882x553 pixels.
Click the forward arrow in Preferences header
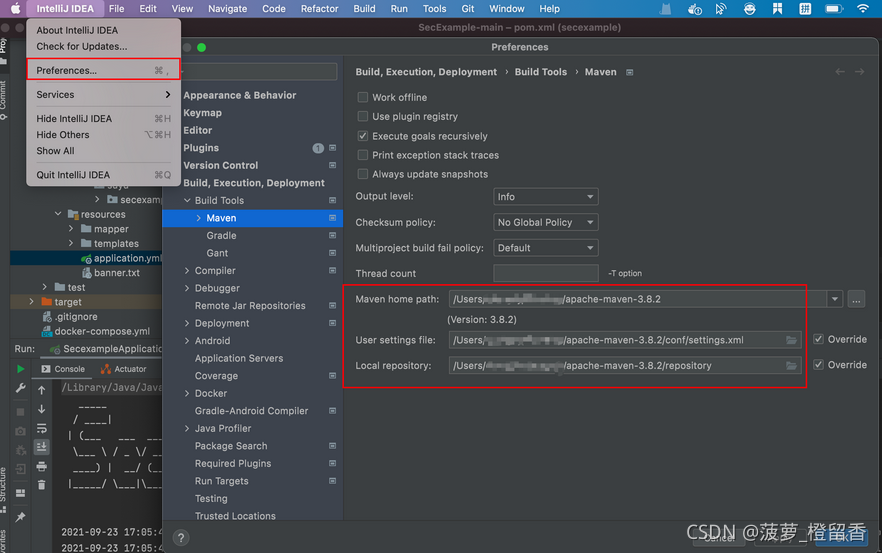click(860, 71)
